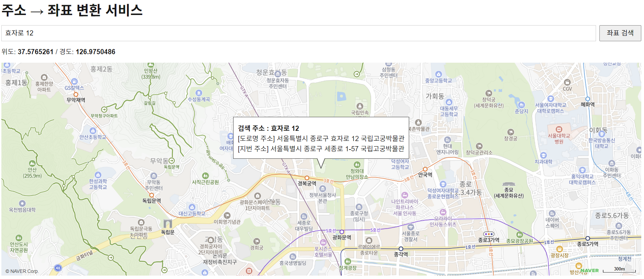Click the 홍제2동 district label
Screen dimensions: 644x279
tap(101, 69)
